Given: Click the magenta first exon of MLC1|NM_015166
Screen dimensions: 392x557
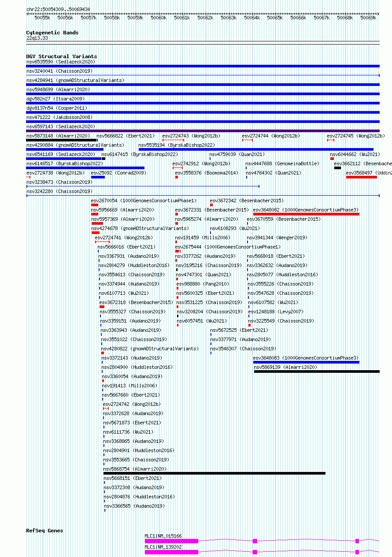Looking at the screenshot, I should (x=172, y=541).
